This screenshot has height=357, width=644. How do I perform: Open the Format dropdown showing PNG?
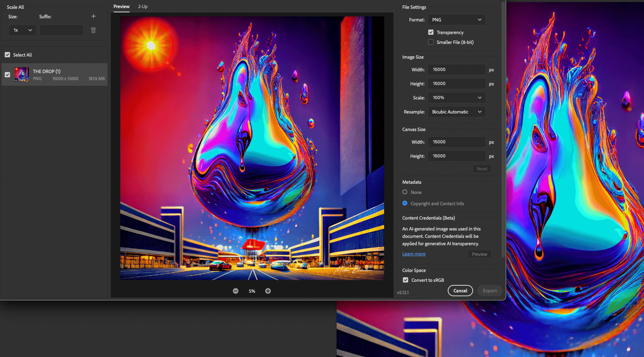[457, 20]
